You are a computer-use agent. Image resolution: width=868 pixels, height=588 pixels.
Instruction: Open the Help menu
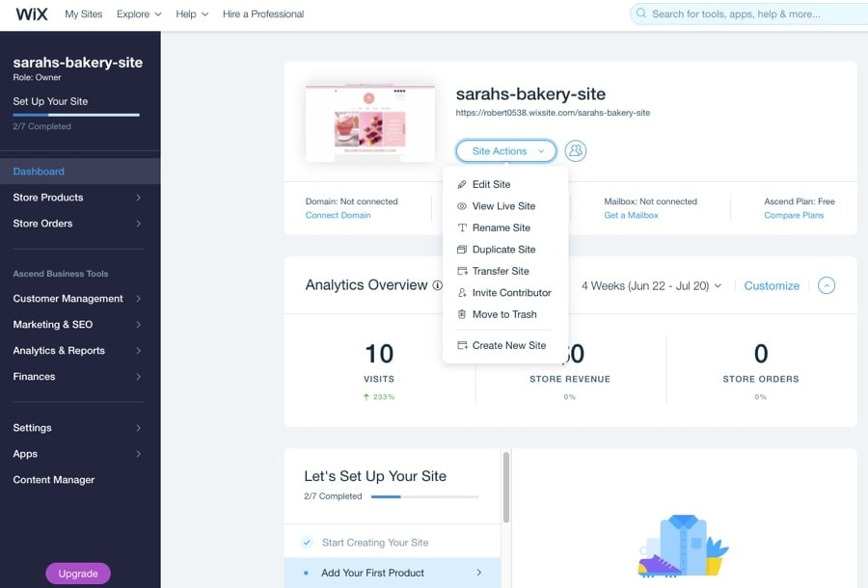pyautogui.click(x=192, y=13)
